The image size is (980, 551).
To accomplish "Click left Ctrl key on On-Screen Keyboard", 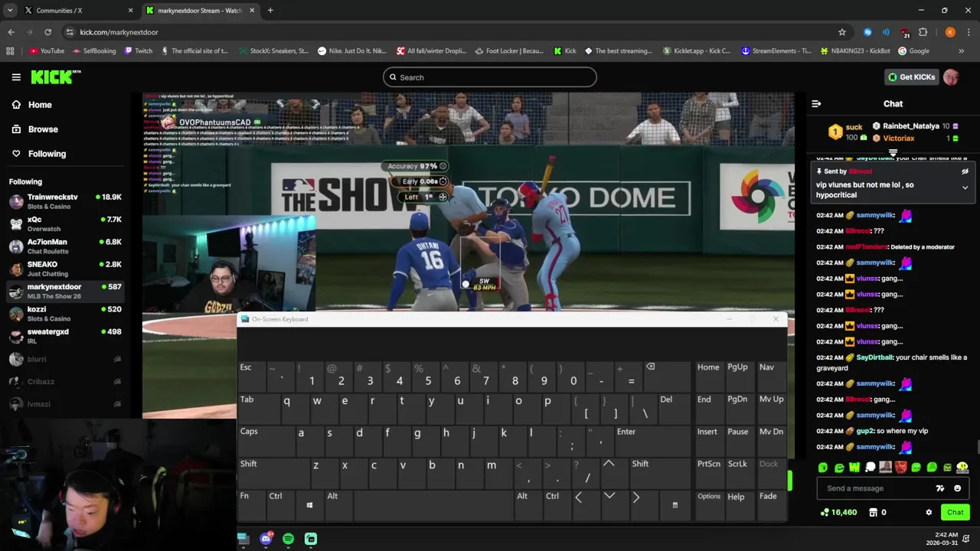I will coord(279,505).
